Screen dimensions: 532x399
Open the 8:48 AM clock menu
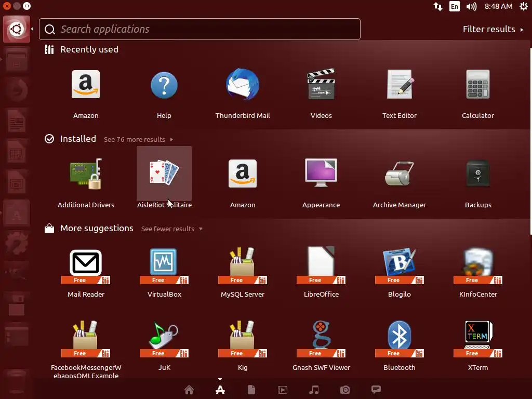(498, 6)
